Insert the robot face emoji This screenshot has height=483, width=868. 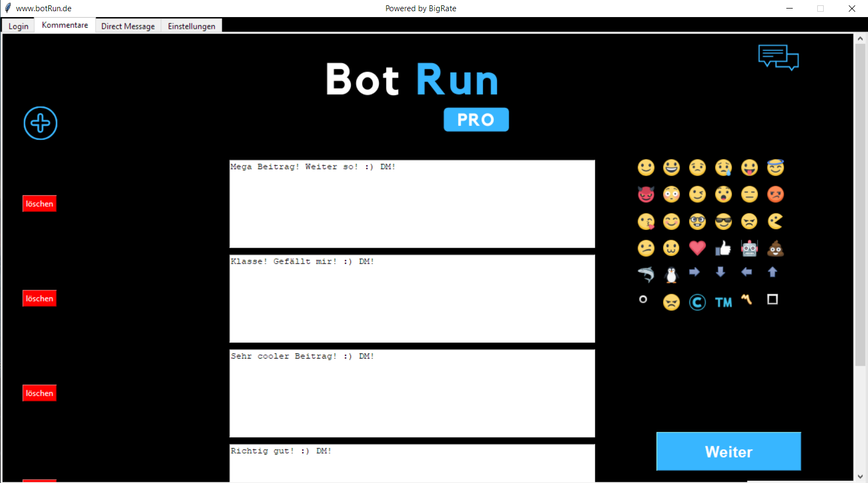coord(749,248)
